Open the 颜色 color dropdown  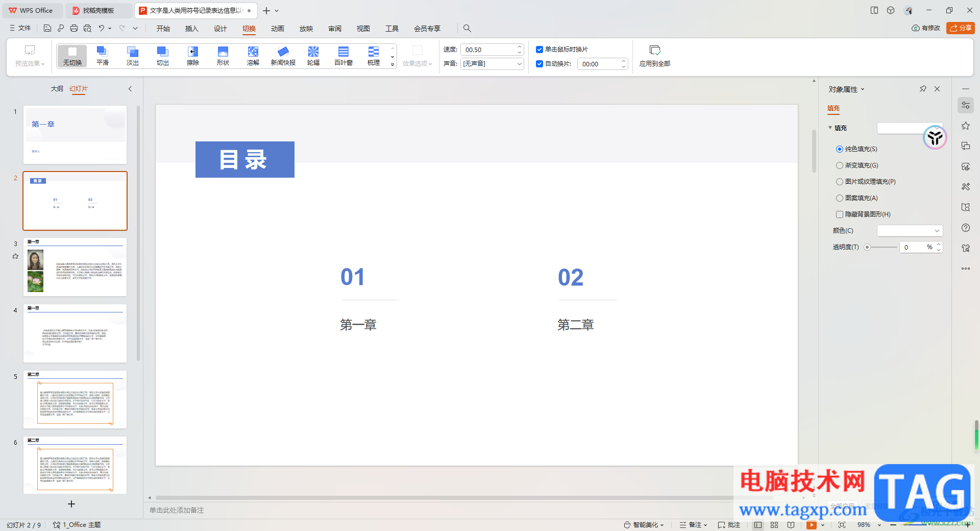(910, 231)
